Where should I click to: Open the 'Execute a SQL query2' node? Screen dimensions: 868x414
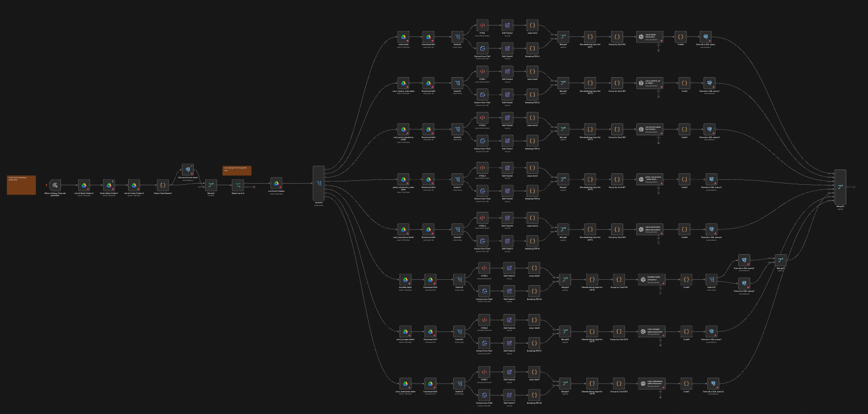pos(709,129)
